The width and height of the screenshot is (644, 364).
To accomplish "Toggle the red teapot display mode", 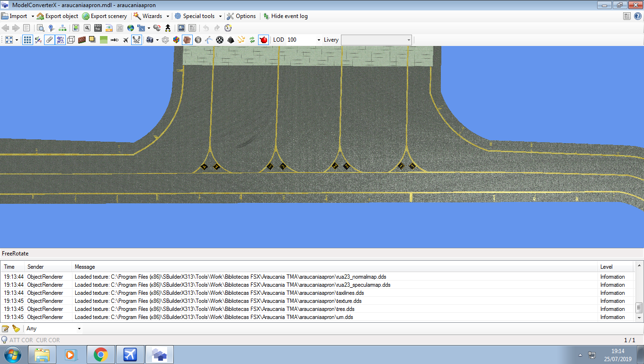I will tap(263, 40).
